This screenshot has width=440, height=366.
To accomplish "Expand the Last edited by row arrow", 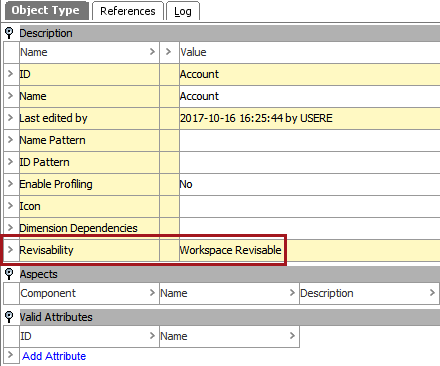I will 10,118.
